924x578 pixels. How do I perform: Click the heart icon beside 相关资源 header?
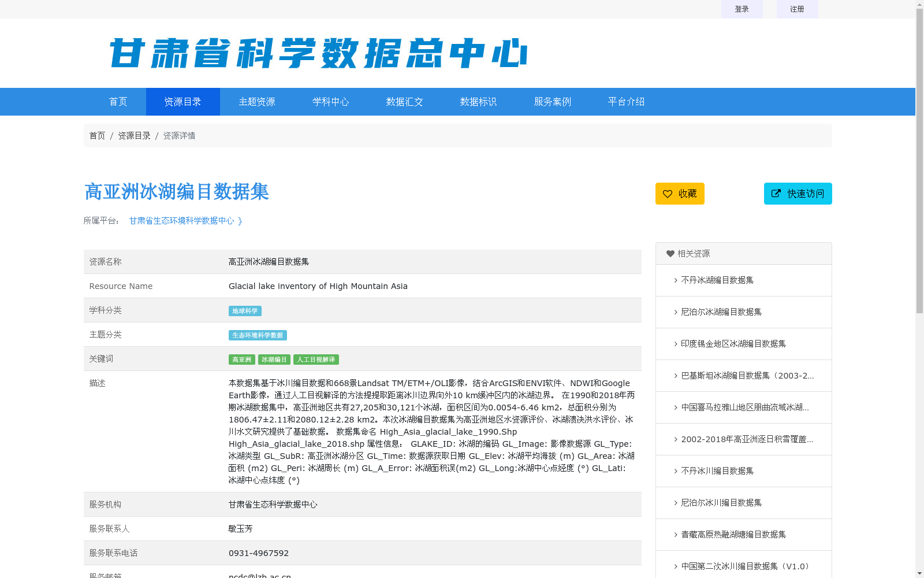click(670, 254)
